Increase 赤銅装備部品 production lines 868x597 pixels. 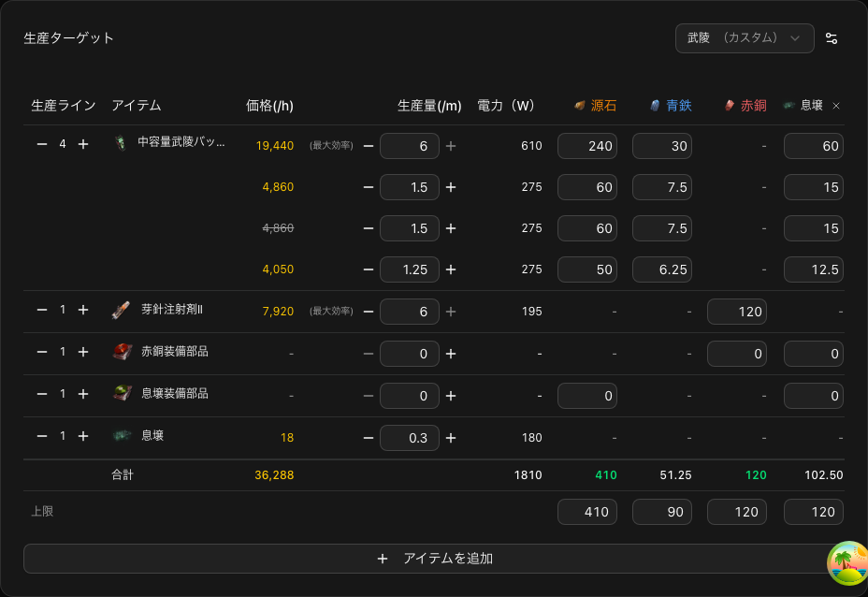(x=83, y=352)
